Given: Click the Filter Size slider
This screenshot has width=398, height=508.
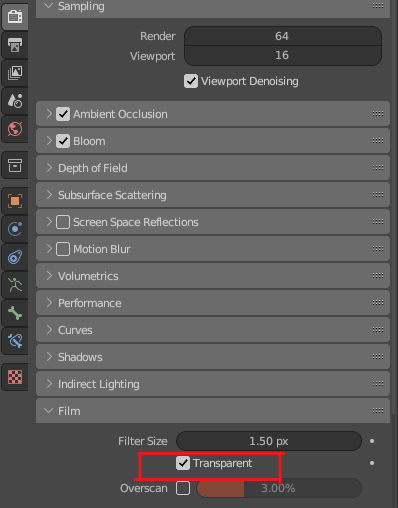Looking at the screenshot, I should (269, 441).
